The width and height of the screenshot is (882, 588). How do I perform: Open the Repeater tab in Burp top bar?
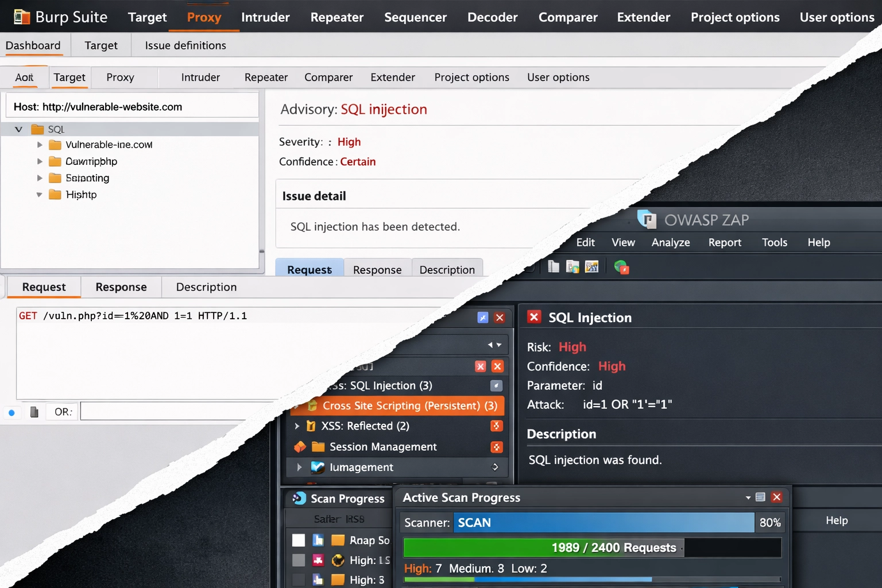pyautogui.click(x=337, y=17)
